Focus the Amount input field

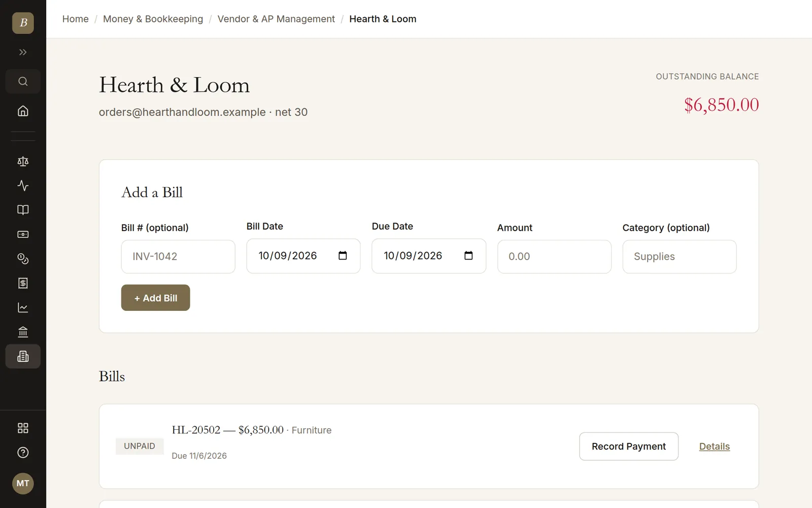554,257
